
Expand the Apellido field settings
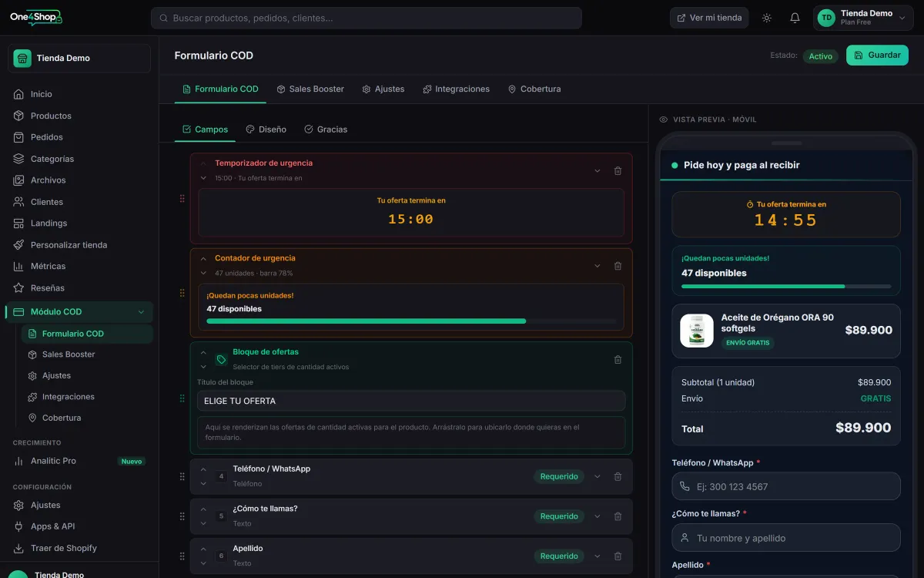(x=597, y=556)
